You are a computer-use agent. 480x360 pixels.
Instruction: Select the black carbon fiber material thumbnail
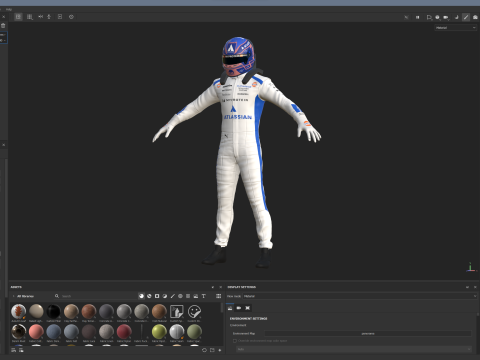[54, 312]
